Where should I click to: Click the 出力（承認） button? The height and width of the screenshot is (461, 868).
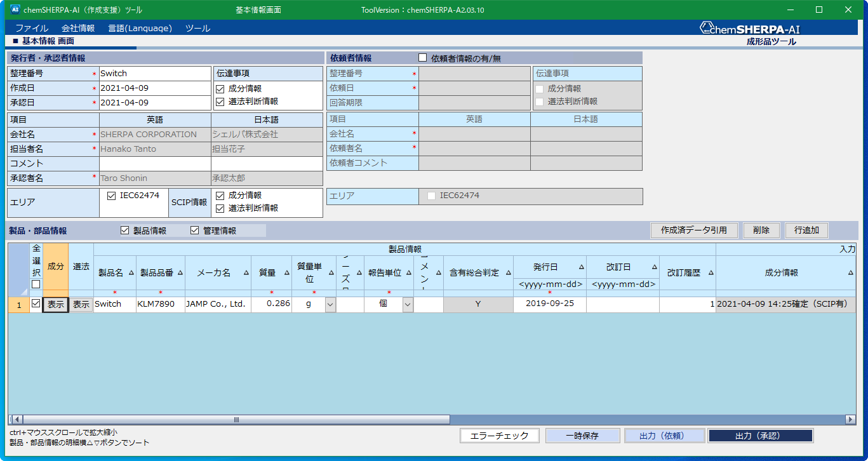761,436
